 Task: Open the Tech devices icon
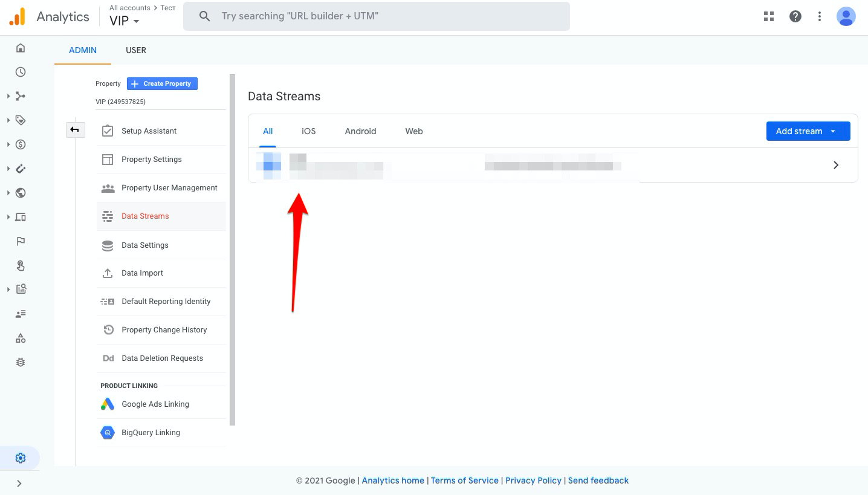pyautogui.click(x=21, y=217)
